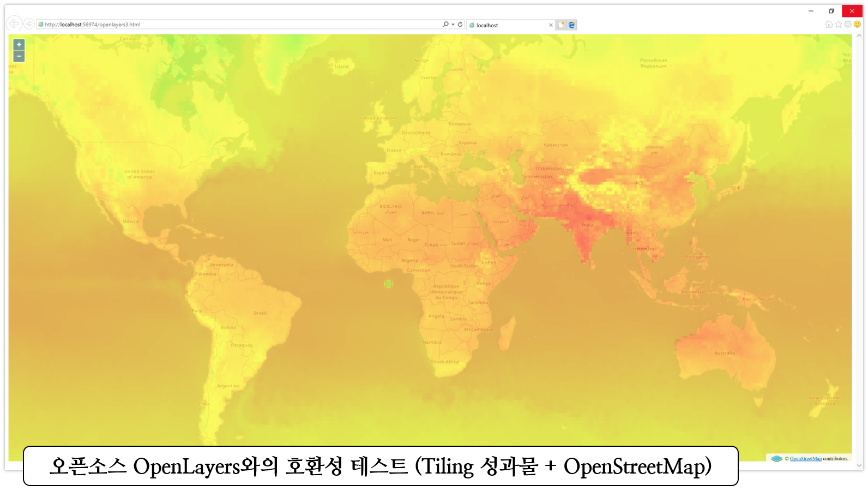Zoom in the map with plus button
Viewport: 868px width, 491px height.
[x=19, y=45]
